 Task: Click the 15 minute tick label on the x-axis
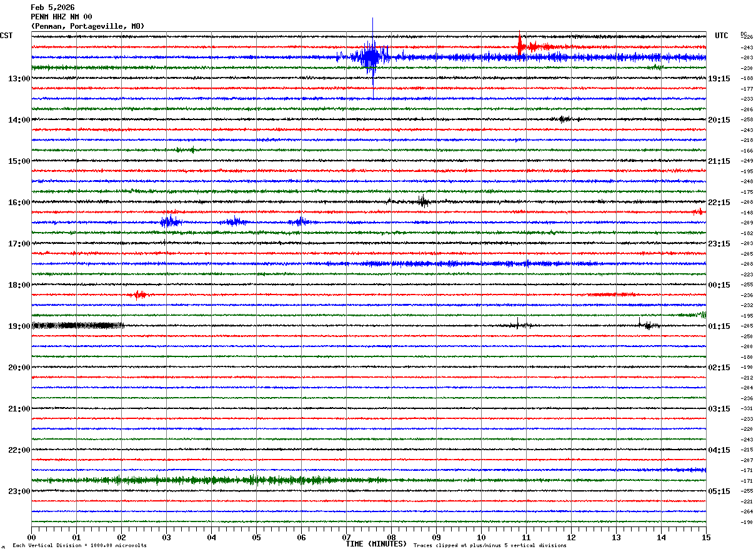click(705, 537)
